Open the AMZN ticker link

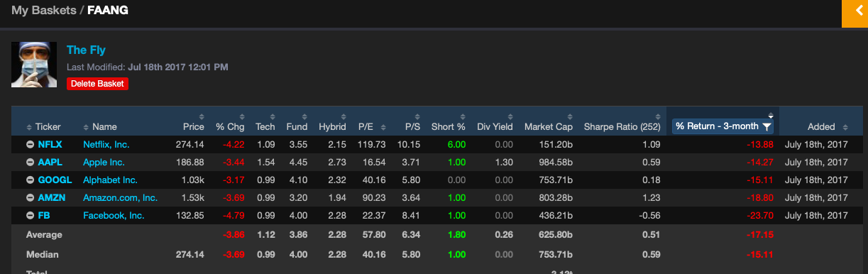[x=51, y=198]
